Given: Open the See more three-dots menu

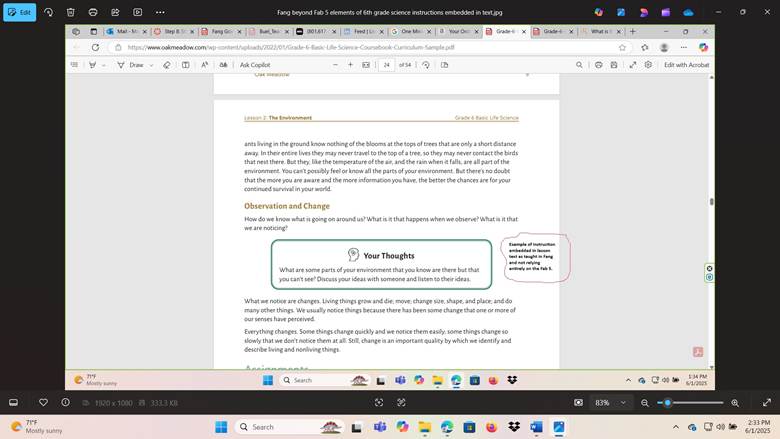Looking at the screenshot, I should pos(161,12).
